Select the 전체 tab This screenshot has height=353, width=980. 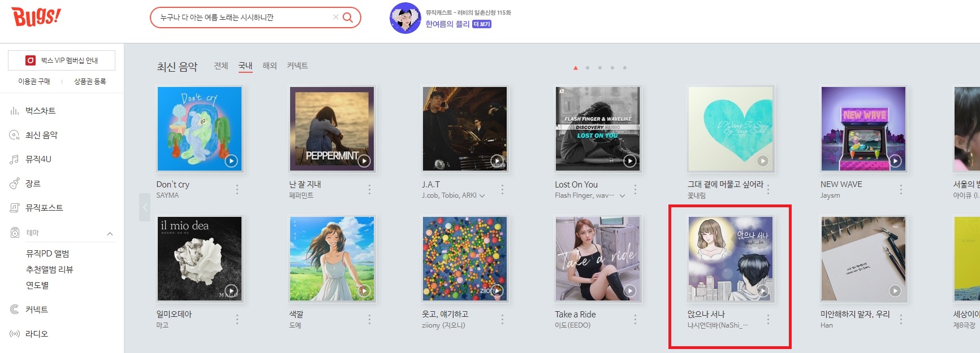click(221, 66)
